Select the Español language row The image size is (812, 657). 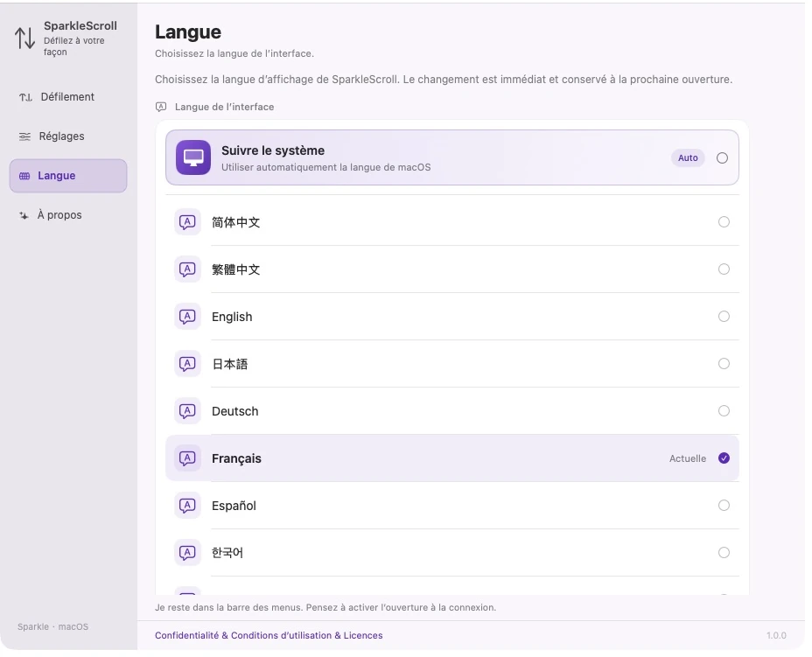click(452, 506)
